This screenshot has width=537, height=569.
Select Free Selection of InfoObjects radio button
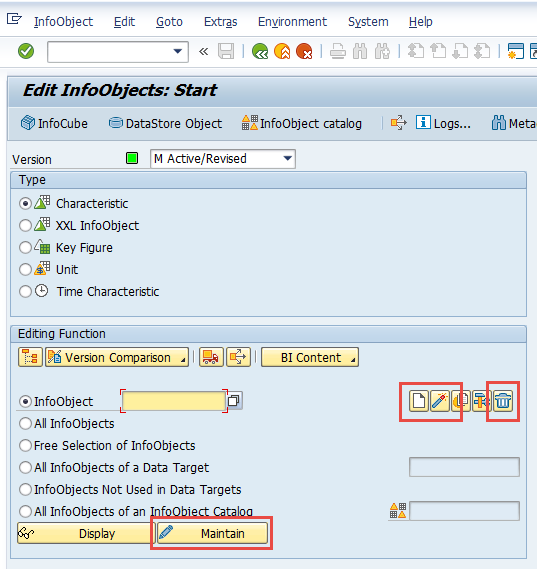click(x=25, y=445)
